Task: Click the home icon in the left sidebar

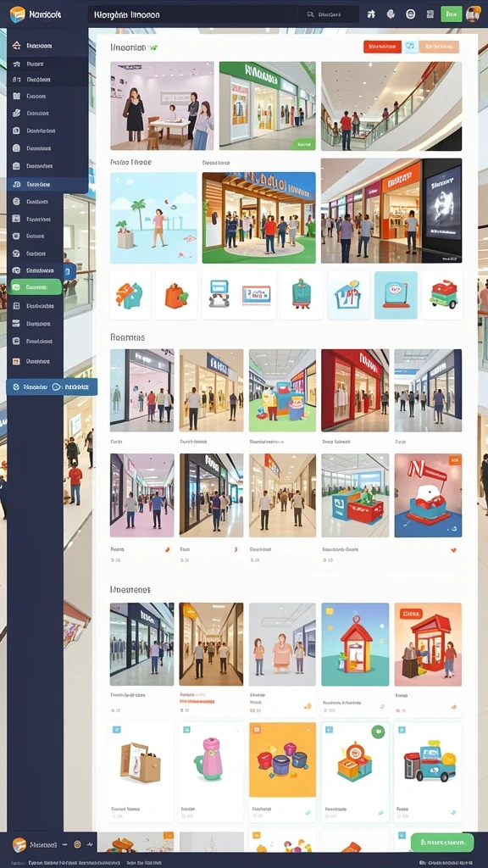Action: click(16, 46)
